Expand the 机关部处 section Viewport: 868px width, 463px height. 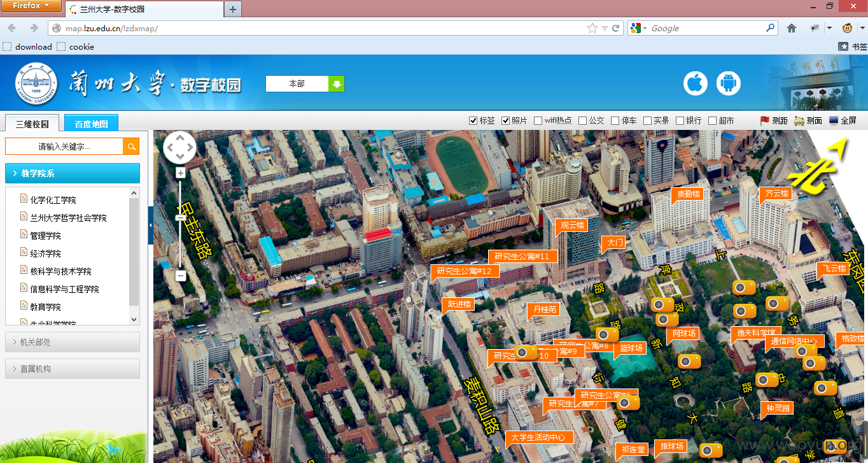(x=73, y=342)
